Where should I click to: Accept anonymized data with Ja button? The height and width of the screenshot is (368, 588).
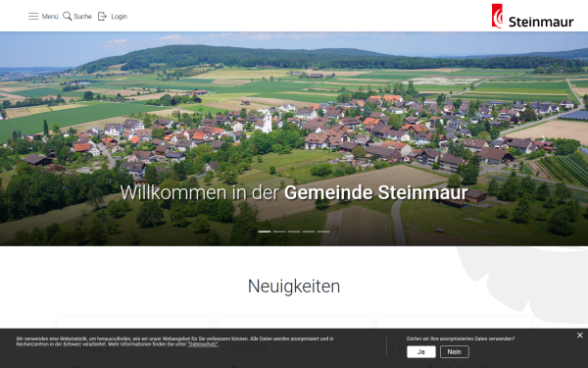tap(421, 352)
